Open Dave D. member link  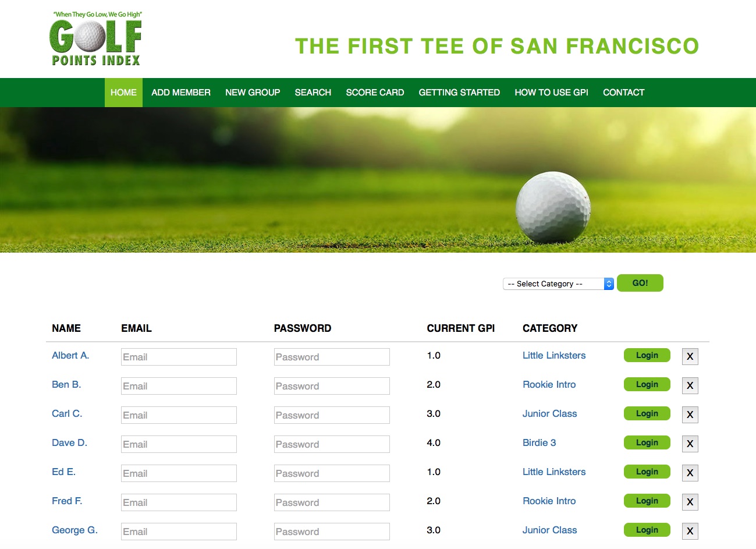[x=69, y=442]
